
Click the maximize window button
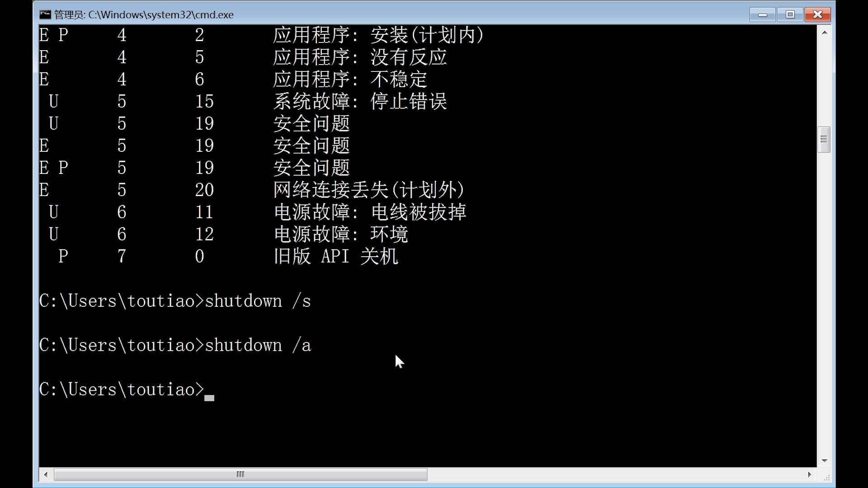(790, 14)
